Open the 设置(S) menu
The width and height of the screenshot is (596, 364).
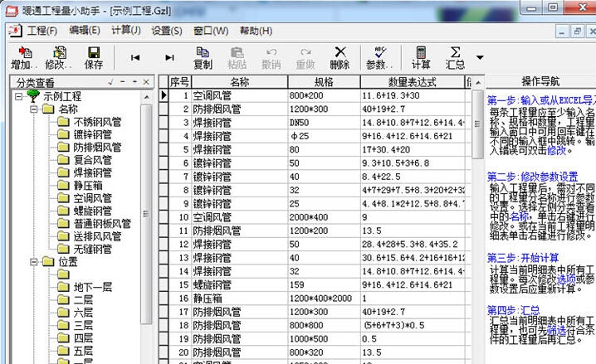(167, 31)
